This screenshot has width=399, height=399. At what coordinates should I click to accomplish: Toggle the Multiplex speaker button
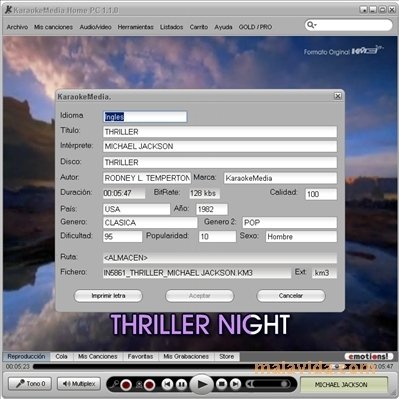(x=79, y=384)
